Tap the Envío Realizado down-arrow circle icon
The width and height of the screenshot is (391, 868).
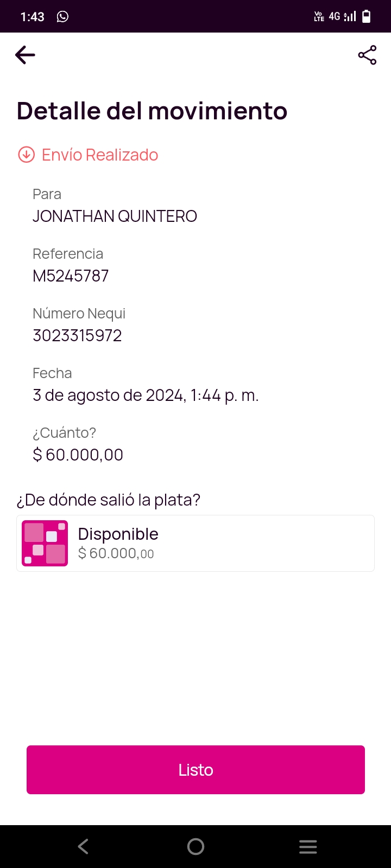(x=27, y=155)
